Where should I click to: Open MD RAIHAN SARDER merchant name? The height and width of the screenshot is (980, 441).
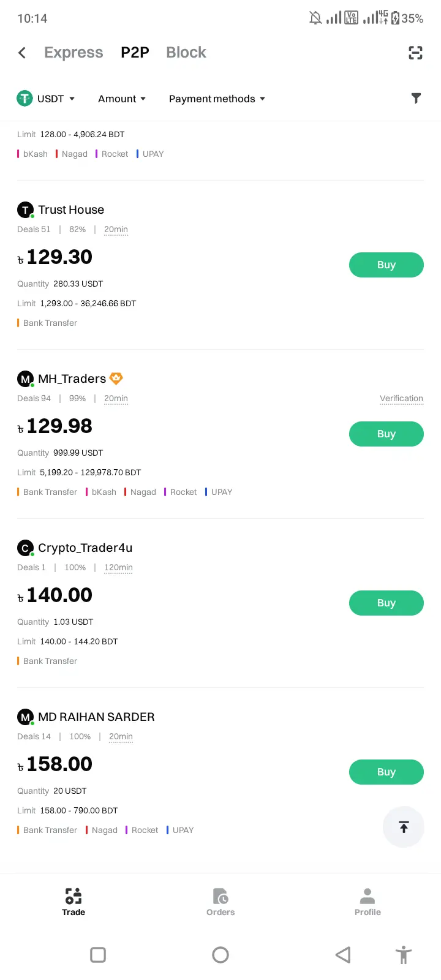tap(96, 717)
